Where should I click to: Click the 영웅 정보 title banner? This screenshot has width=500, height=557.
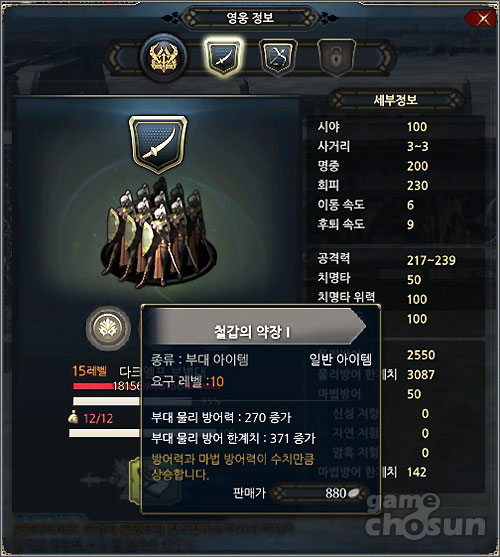click(250, 18)
